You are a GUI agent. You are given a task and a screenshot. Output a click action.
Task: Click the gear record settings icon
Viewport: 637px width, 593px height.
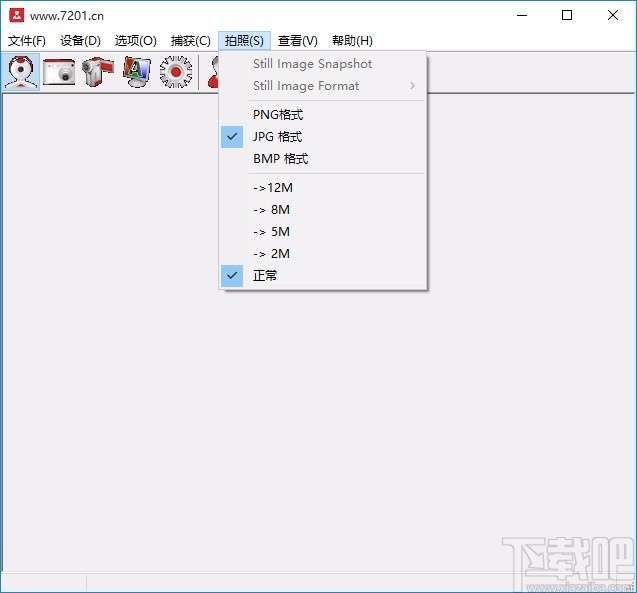[x=176, y=72]
